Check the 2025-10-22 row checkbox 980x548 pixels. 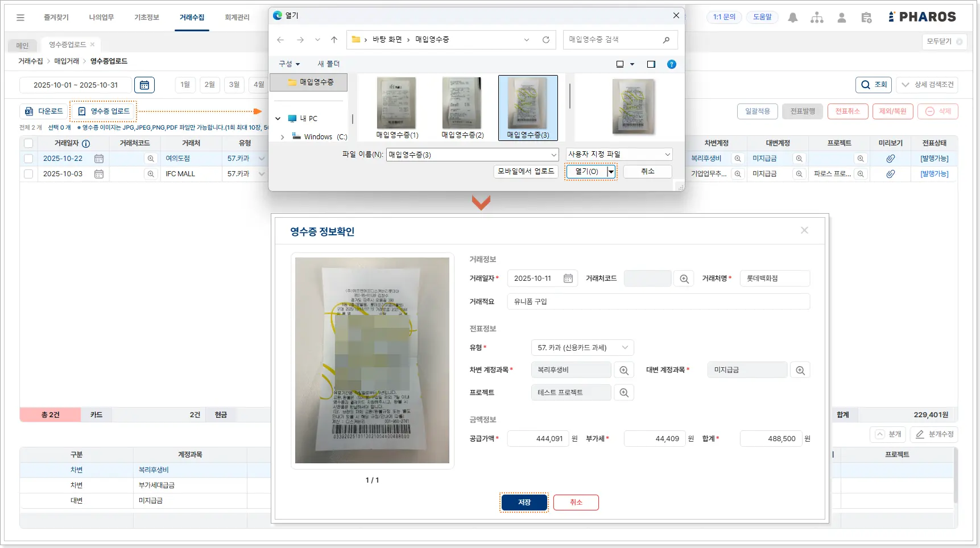28,159
